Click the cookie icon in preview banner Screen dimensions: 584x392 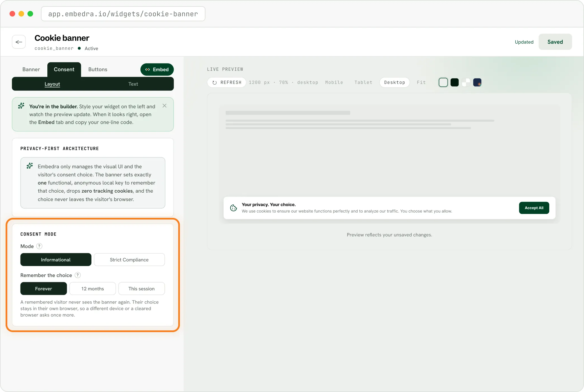coord(233,208)
